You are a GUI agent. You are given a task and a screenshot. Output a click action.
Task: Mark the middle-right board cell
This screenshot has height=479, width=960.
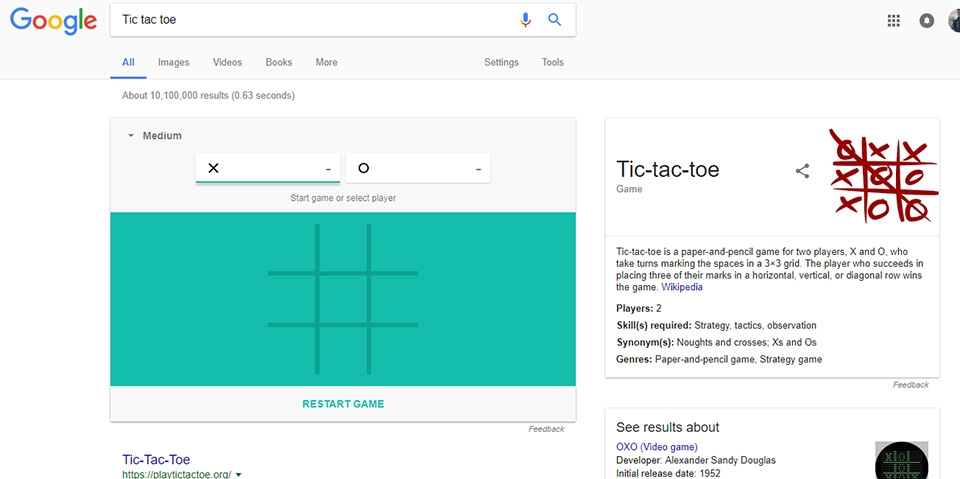point(395,299)
